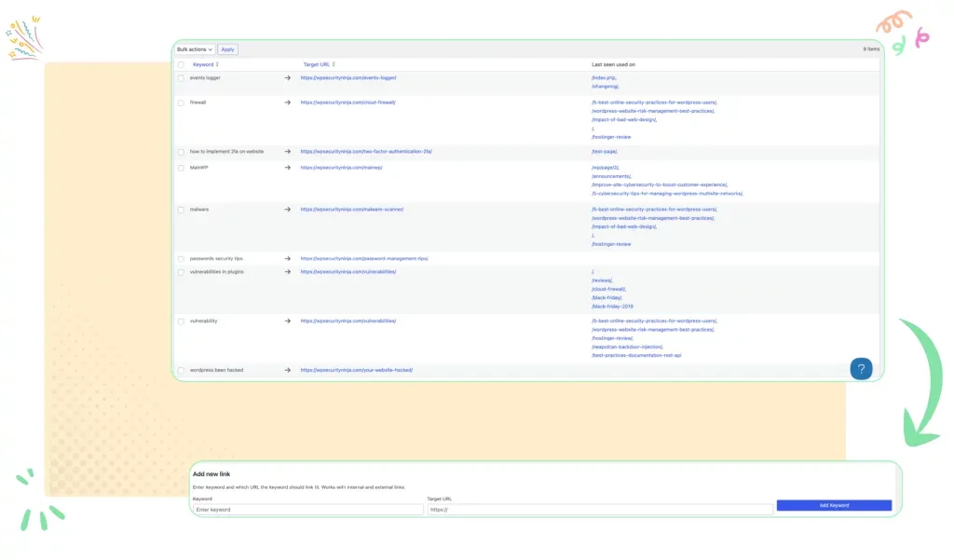
Task: Click the sort arrows beside Target URL header
Action: (x=334, y=64)
